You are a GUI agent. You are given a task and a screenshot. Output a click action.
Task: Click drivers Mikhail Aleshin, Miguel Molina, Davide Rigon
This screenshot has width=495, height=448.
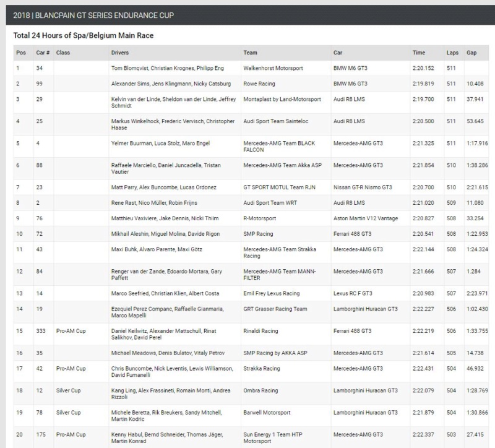[165, 234]
